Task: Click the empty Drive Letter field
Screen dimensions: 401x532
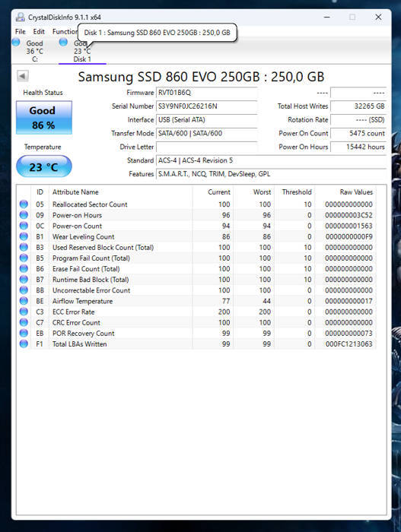Action: (x=206, y=147)
